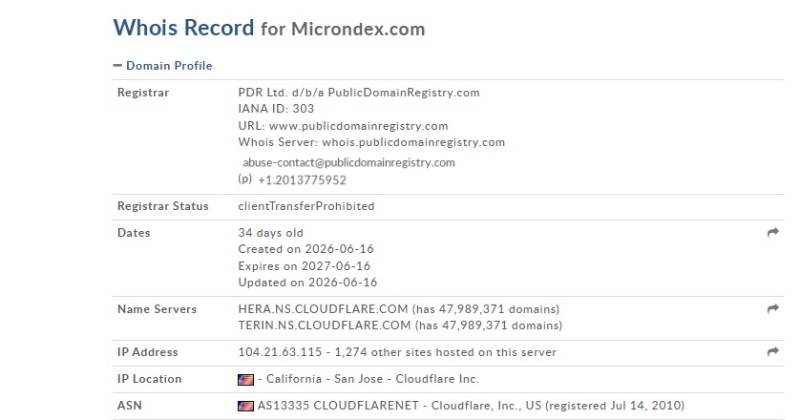Click the share arrow in Name Servers row
This screenshot has width=800, height=420.
772,309
